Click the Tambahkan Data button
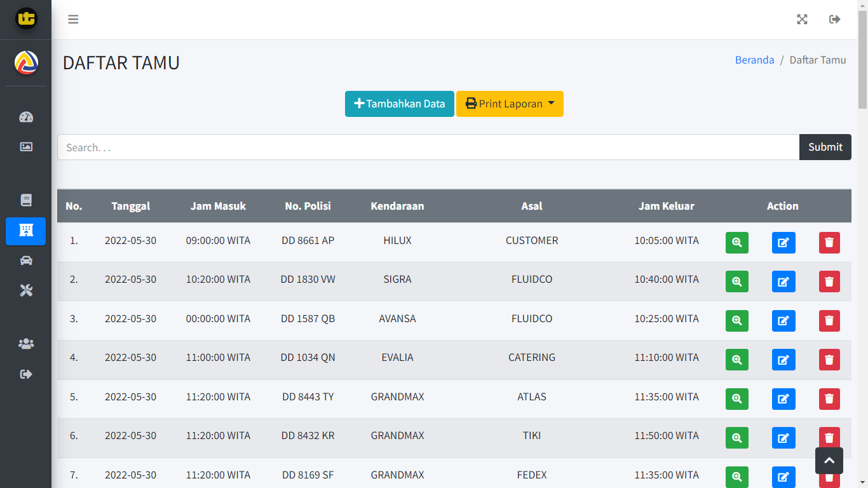Image resolution: width=868 pixels, height=488 pixels. coord(399,104)
